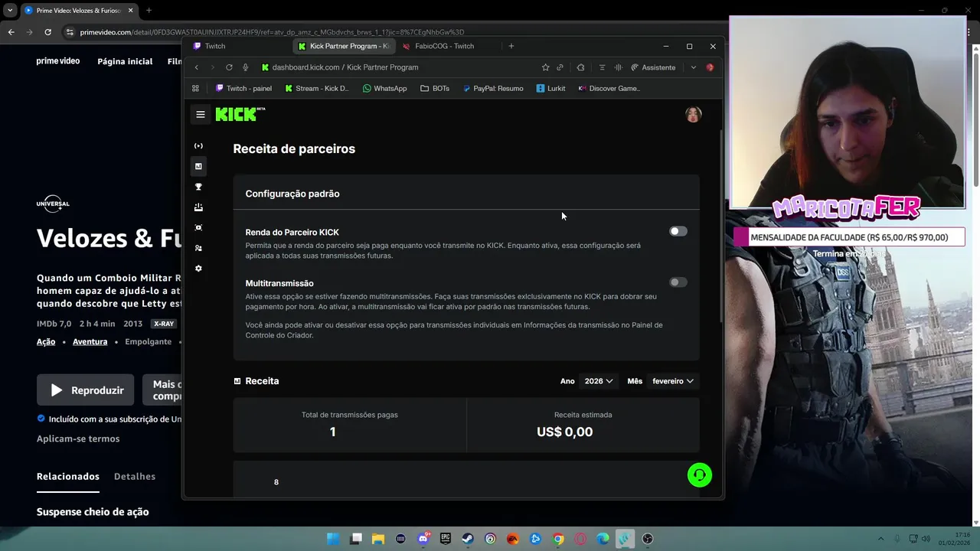
Task: Click Aplicam-se termos link
Action: 78,439
